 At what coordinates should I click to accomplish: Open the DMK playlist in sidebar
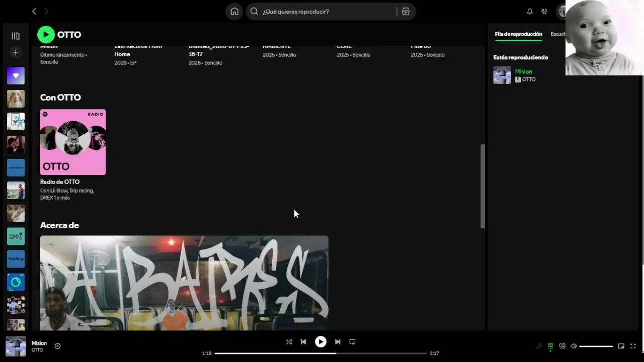[x=16, y=236]
